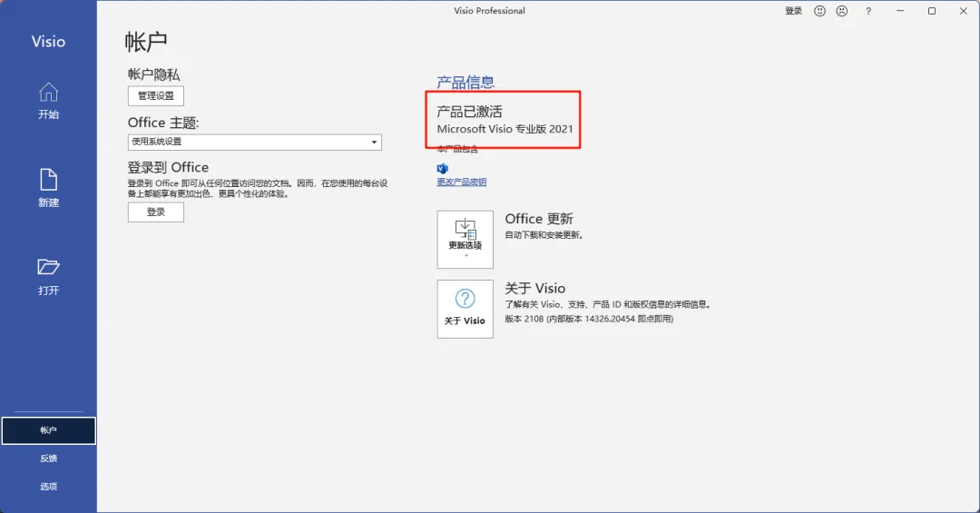The height and width of the screenshot is (513, 980).
Task: Open 反馈 feedback page
Action: (48, 459)
